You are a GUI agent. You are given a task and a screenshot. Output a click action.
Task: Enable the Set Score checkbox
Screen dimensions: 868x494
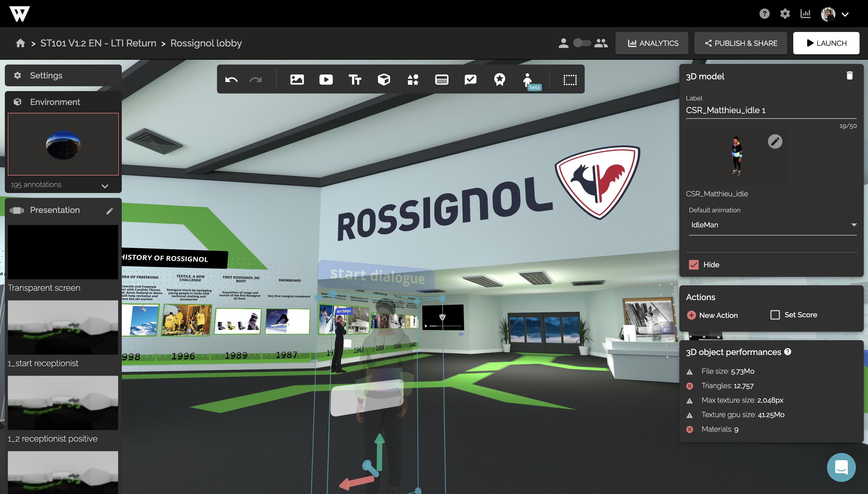tap(775, 315)
